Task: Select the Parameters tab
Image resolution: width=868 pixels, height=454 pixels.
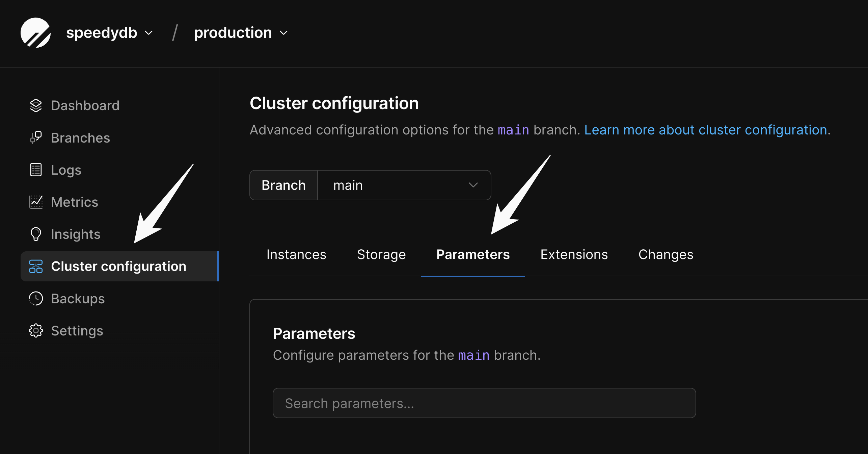Action: [473, 254]
